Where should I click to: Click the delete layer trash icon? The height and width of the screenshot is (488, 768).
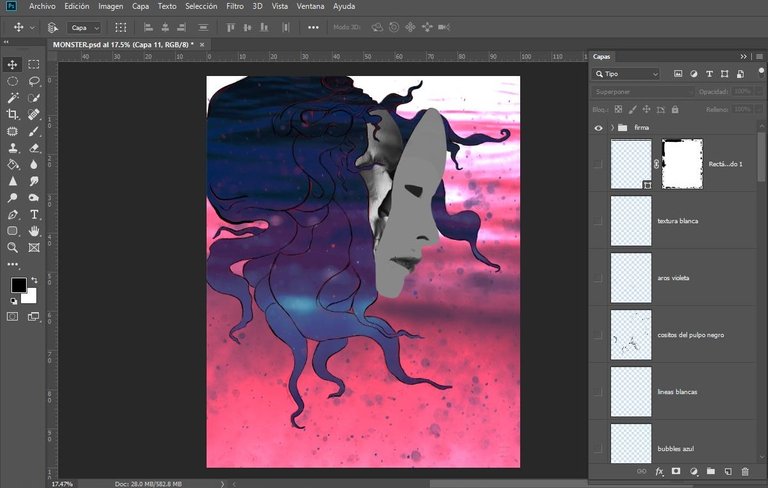pos(745,471)
